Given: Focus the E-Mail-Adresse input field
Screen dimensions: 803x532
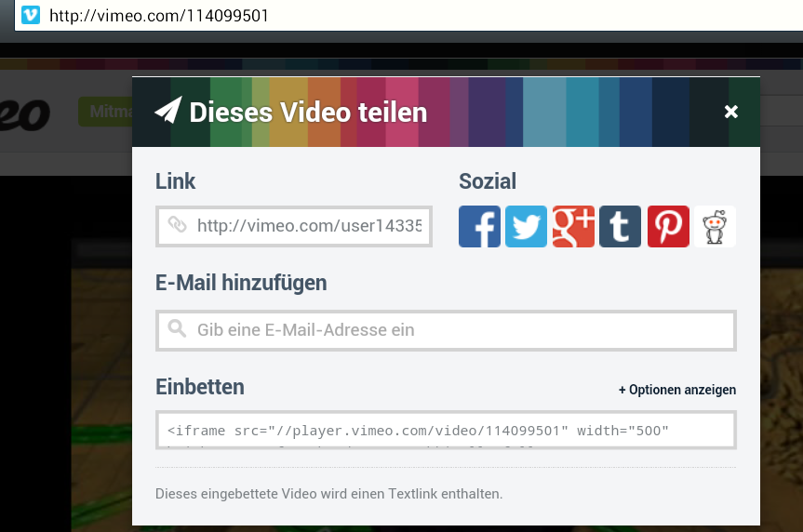Looking at the screenshot, I should (446, 330).
